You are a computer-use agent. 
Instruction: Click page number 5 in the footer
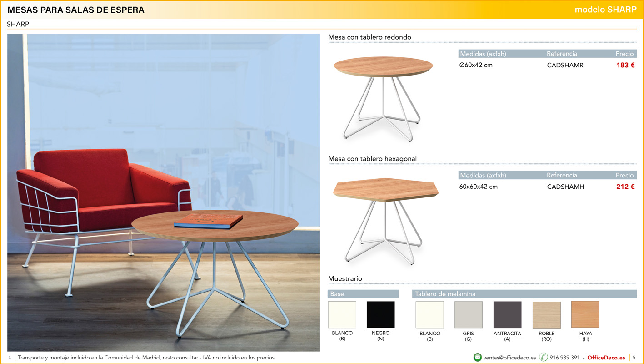[x=634, y=358]
